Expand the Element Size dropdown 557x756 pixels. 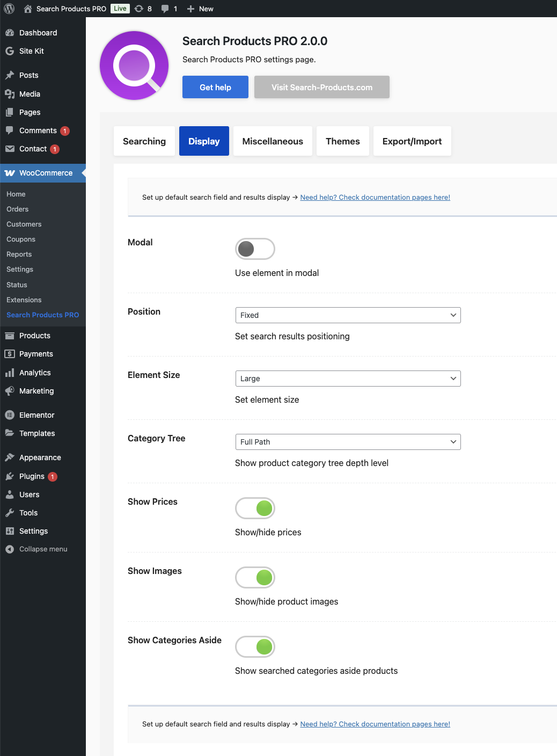pyautogui.click(x=348, y=379)
